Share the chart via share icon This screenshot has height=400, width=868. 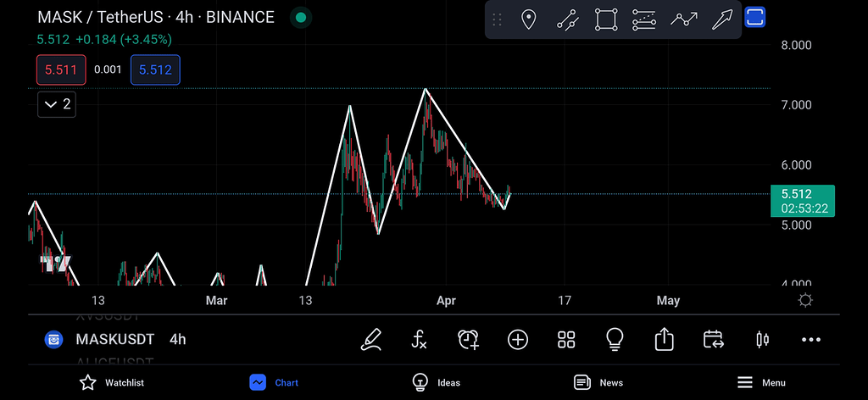(x=664, y=340)
